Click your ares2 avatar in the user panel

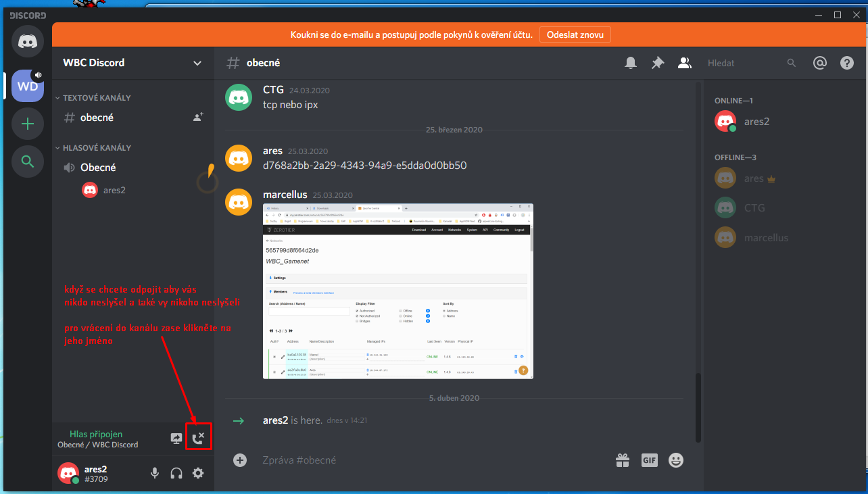click(68, 474)
